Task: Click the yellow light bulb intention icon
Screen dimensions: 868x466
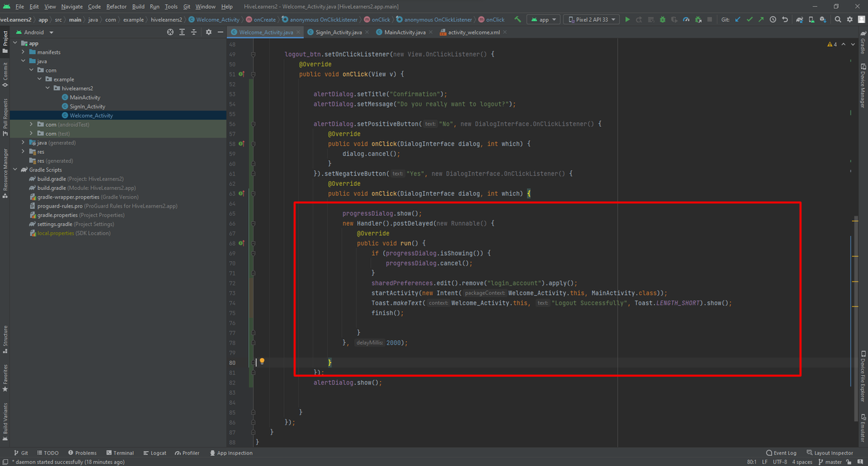Action: 262,362
